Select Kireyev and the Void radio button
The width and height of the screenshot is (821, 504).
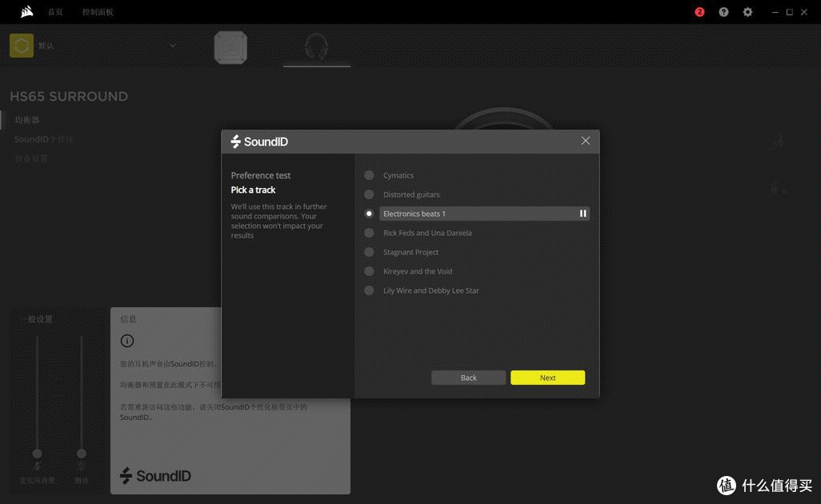369,271
